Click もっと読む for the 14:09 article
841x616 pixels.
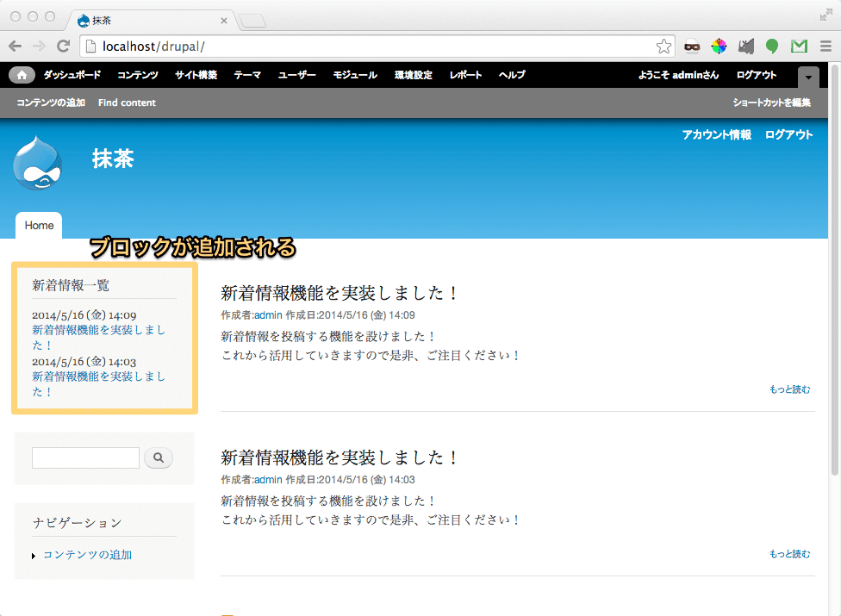point(790,389)
